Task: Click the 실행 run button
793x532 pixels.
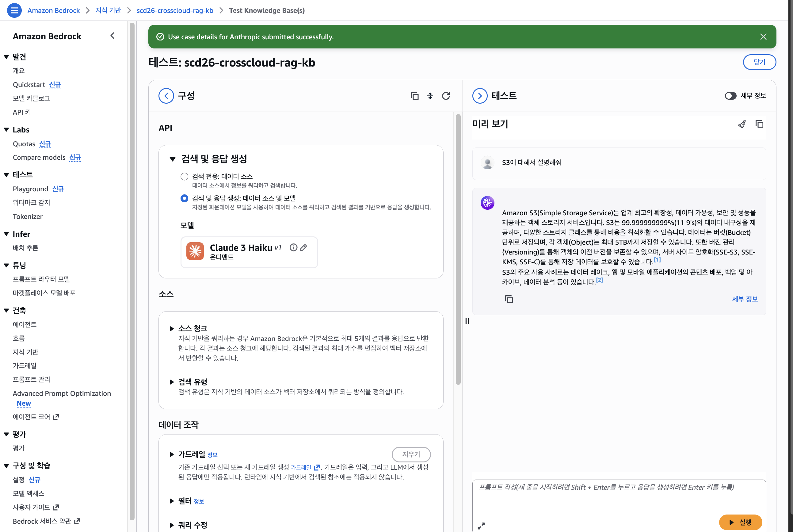Action: coord(740,522)
